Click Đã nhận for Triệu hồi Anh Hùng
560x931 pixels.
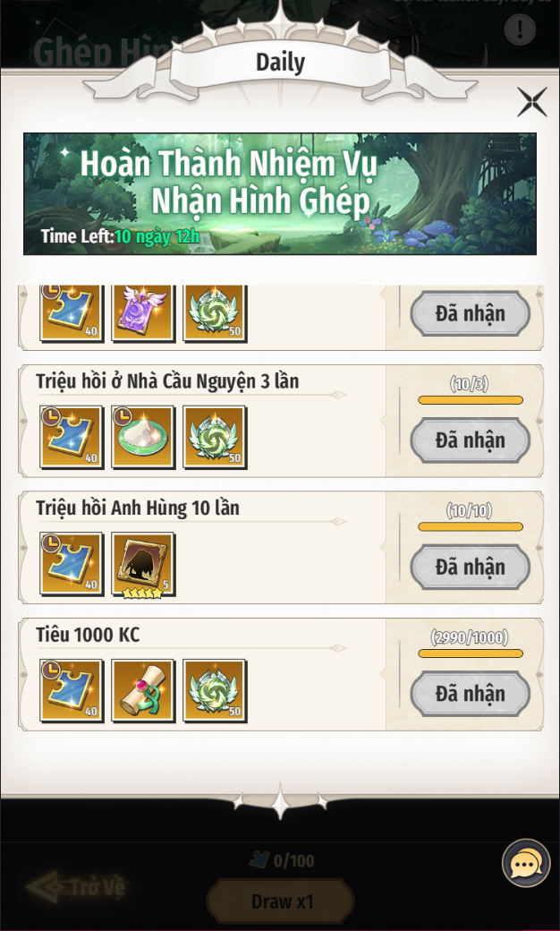470,567
